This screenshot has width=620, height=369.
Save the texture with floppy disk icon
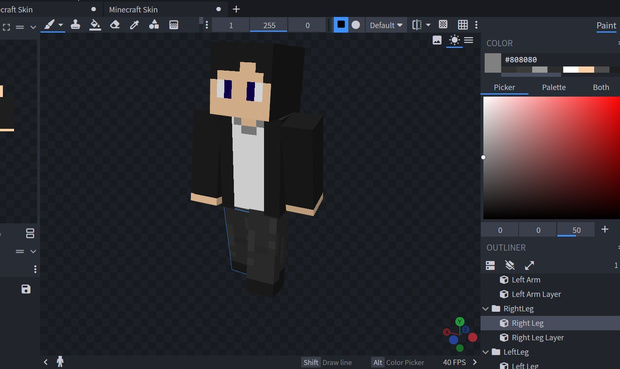pyautogui.click(x=26, y=289)
